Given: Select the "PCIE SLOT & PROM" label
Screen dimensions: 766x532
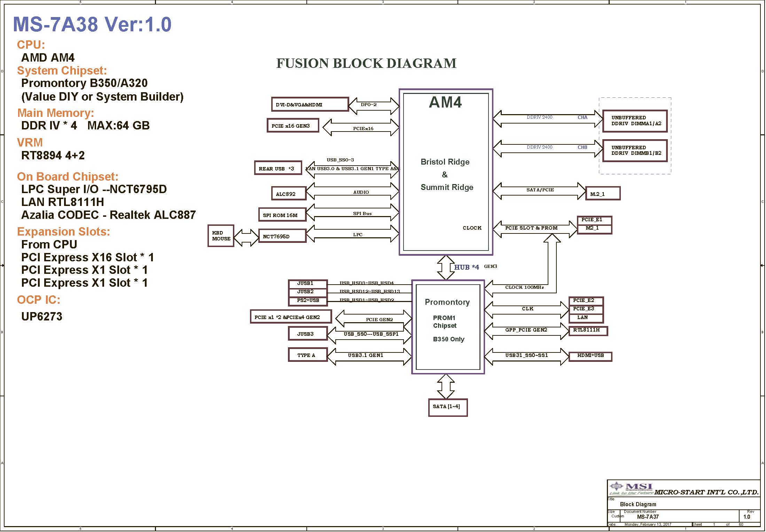Looking at the screenshot, I should click(531, 228).
